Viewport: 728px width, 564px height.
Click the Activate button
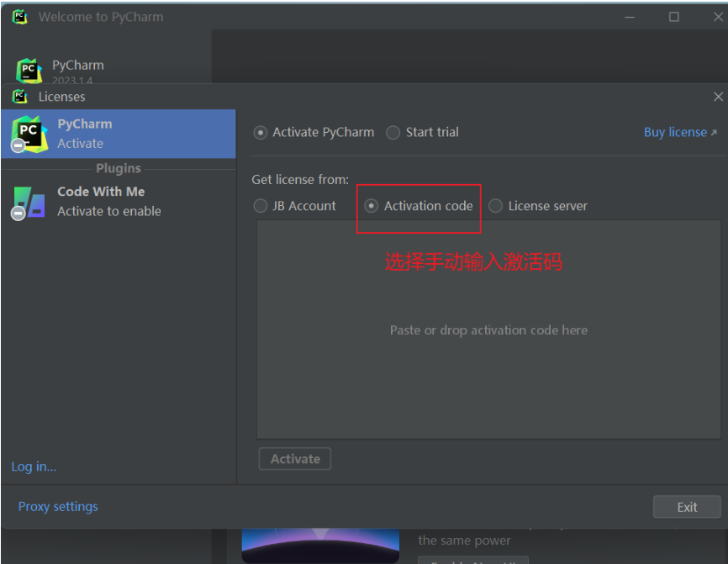click(295, 459)
